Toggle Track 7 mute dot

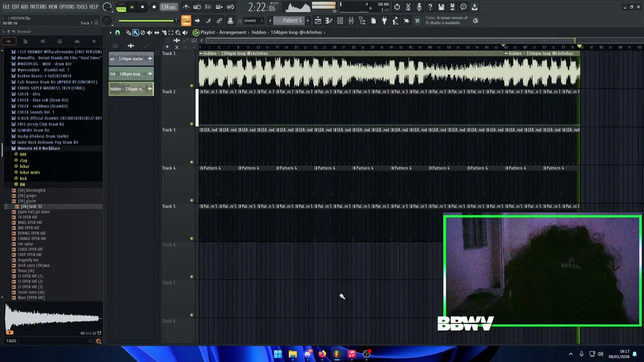(192, 315)
